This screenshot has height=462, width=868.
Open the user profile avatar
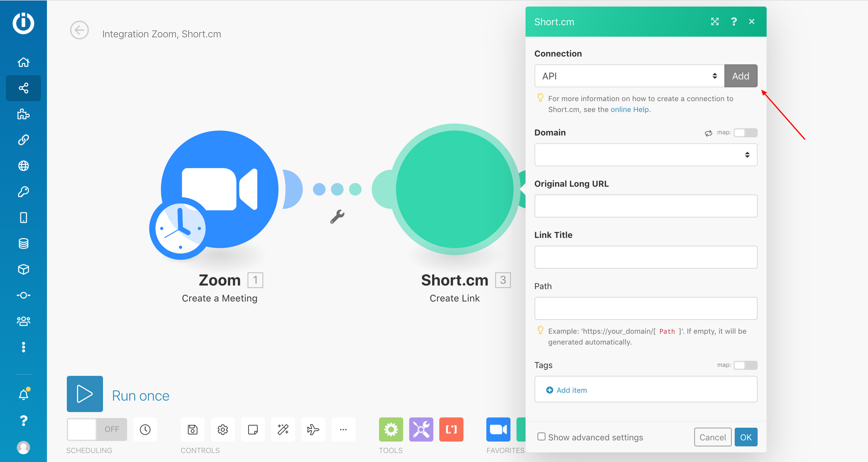tap(23, 447)
